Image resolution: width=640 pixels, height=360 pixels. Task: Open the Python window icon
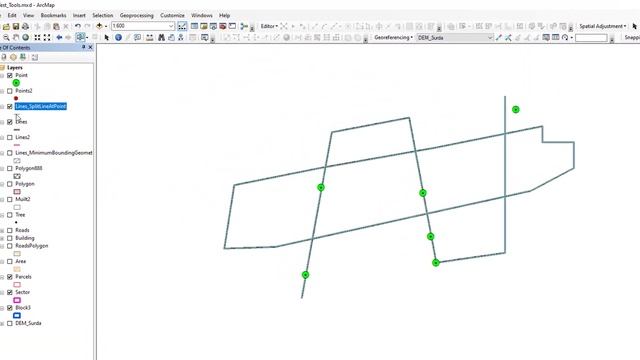pos(232,27)
